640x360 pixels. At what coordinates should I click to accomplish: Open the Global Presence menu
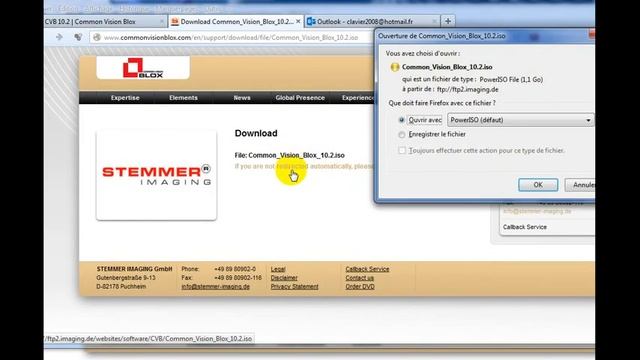pyautogui.click(x=300, y=98)
